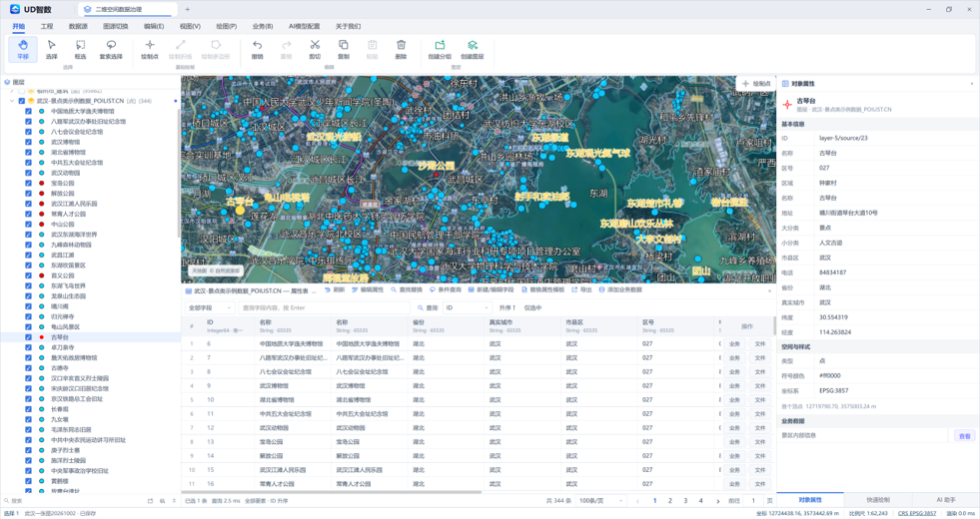This screenshot has width=980, height=519.
Task: Close the 对象属性 panel
Action: click(x=972, y=84)
